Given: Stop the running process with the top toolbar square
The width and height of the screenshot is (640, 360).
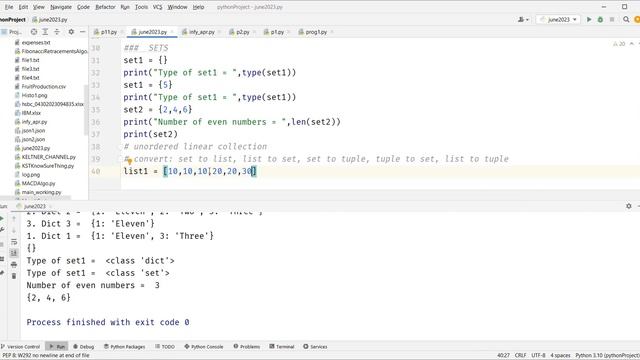Looking at the screenshot, I should point(611,20).
